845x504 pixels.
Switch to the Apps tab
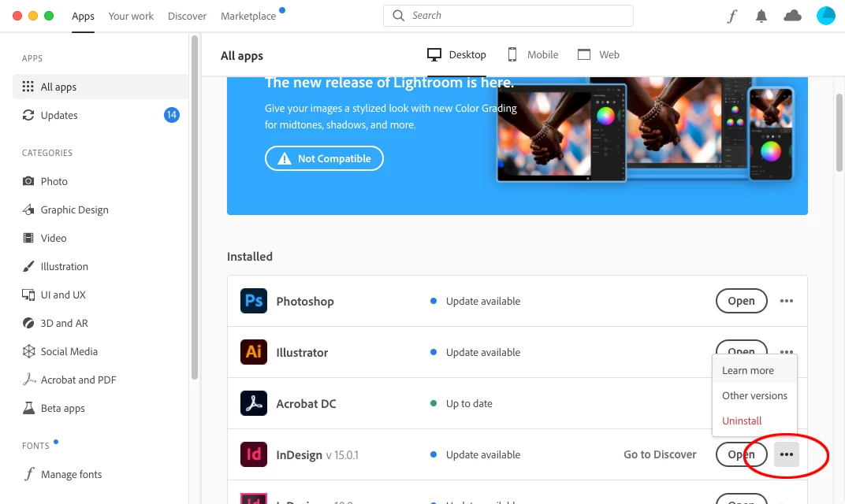(83, 17)
